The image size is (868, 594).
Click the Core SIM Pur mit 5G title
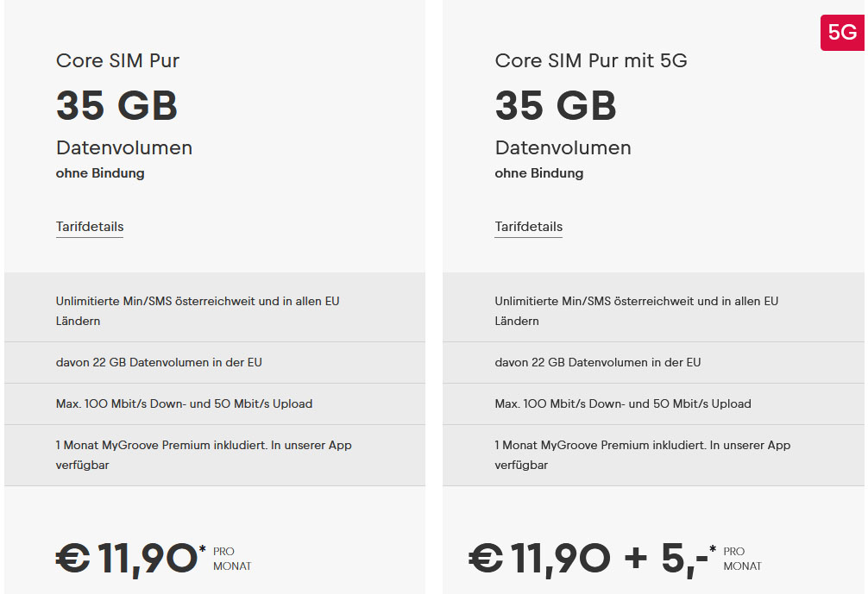tap(590, 60)
